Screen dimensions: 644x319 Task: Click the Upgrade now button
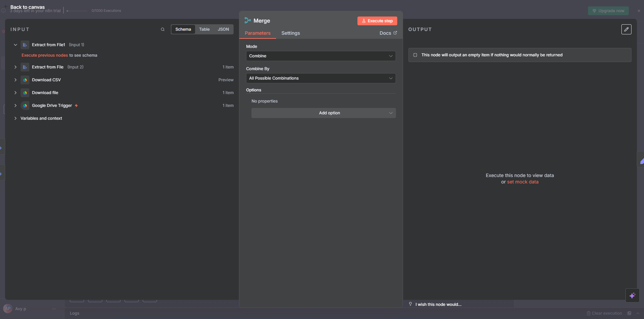coord(608,11)
